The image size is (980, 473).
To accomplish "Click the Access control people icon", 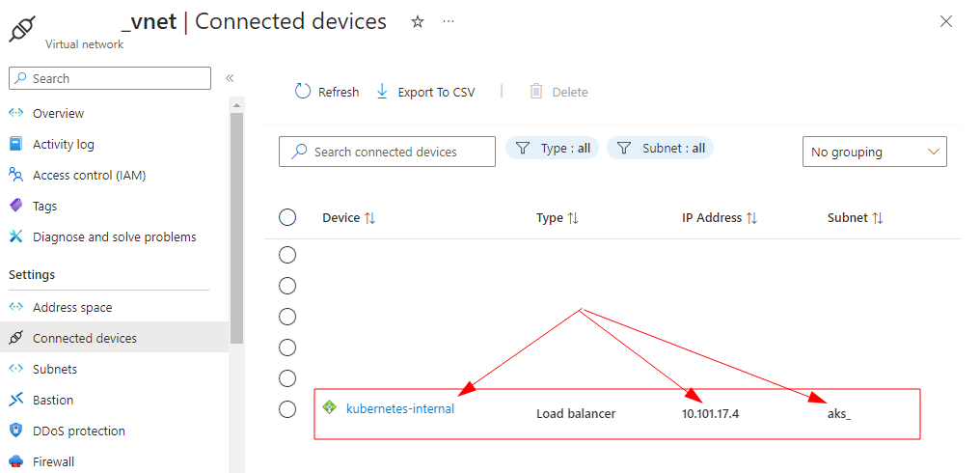I will click(15, 175).
